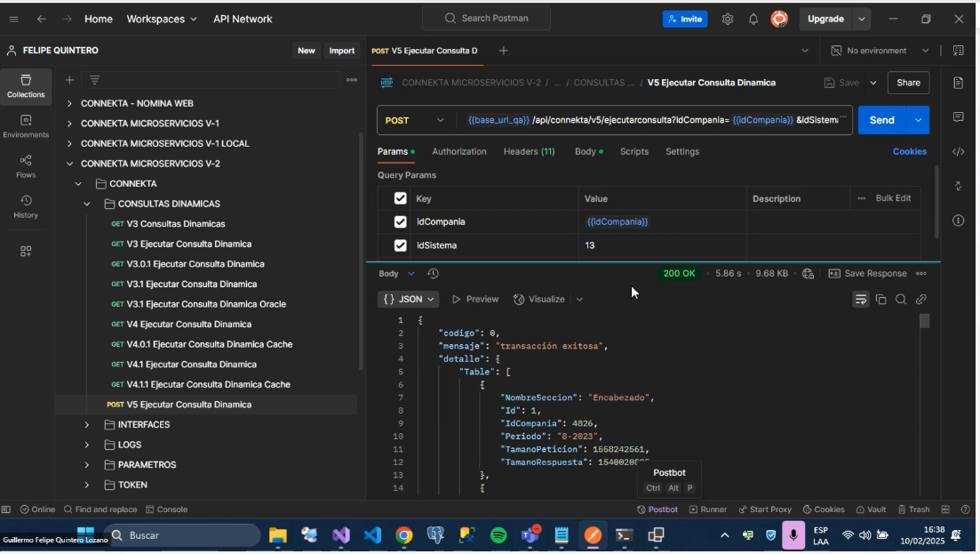Click the collections sidebar vertical scrollbar
The height and width of the screenshot is (554, 980).
coord(361,249)
